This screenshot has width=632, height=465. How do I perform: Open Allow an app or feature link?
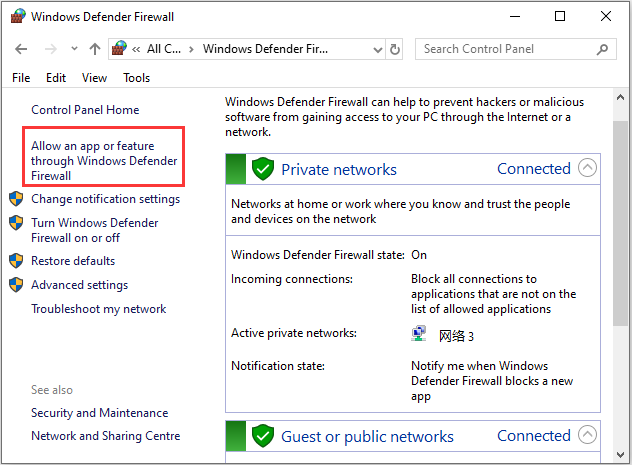(104, 161)
